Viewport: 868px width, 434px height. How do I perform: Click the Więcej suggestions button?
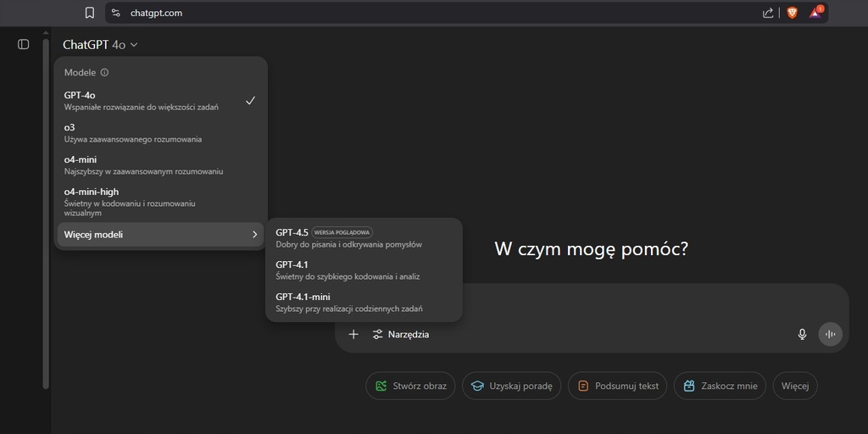click(x=795, y=386)
